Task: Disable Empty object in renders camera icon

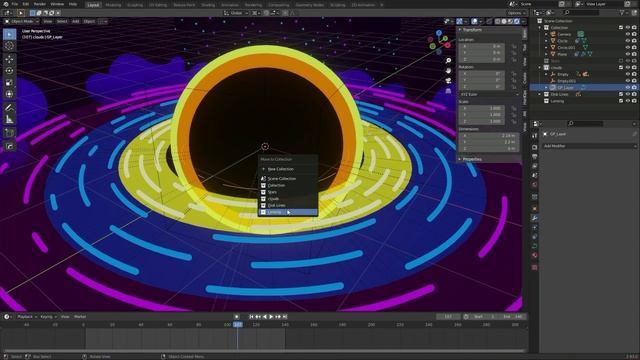Action: pyautogui.click(x=634, y=74)
